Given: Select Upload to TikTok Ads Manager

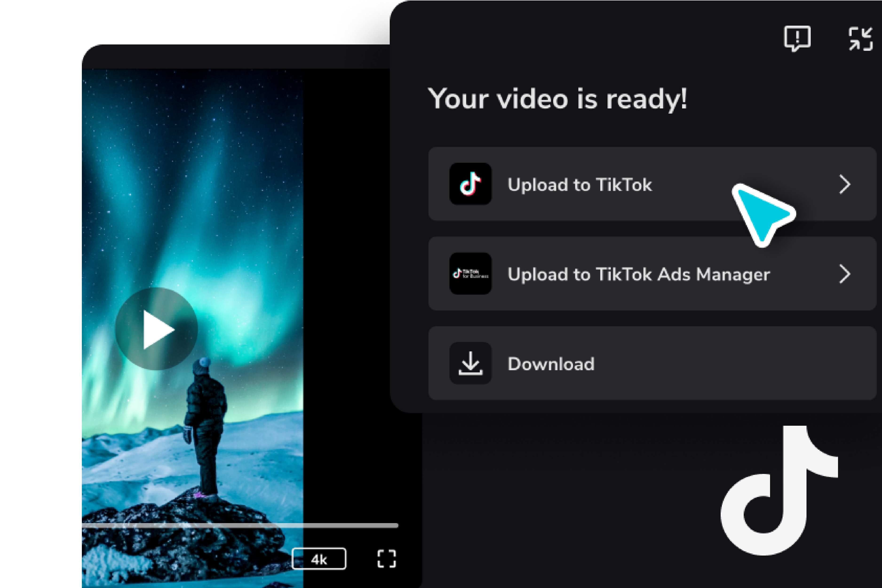Looking at the screenshot, I should pyautogui.click(x=639, y=274).
